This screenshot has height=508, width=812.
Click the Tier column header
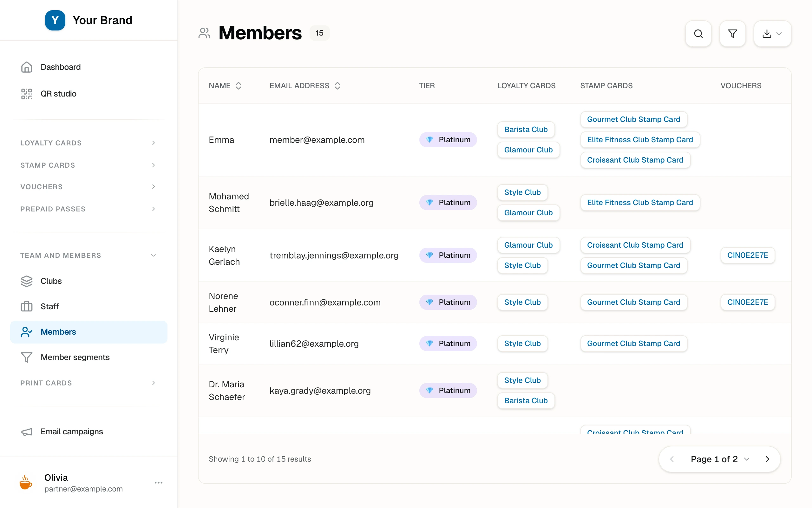point(427,86)
